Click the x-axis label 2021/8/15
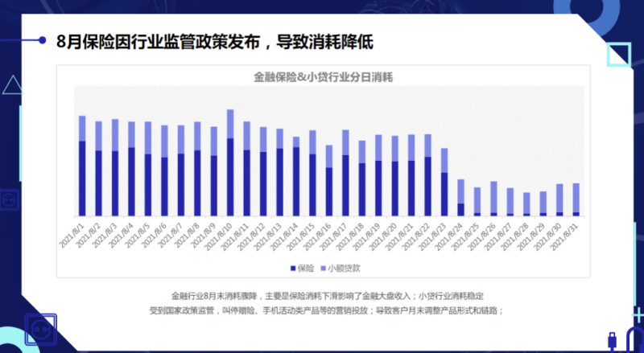The image size is (644, 353). pos(300,237)
